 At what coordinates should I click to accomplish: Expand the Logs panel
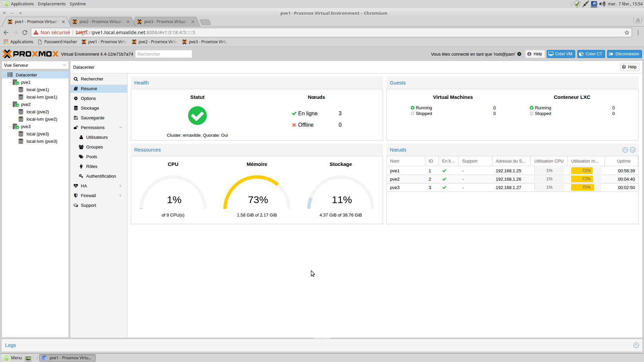(636, 345)
